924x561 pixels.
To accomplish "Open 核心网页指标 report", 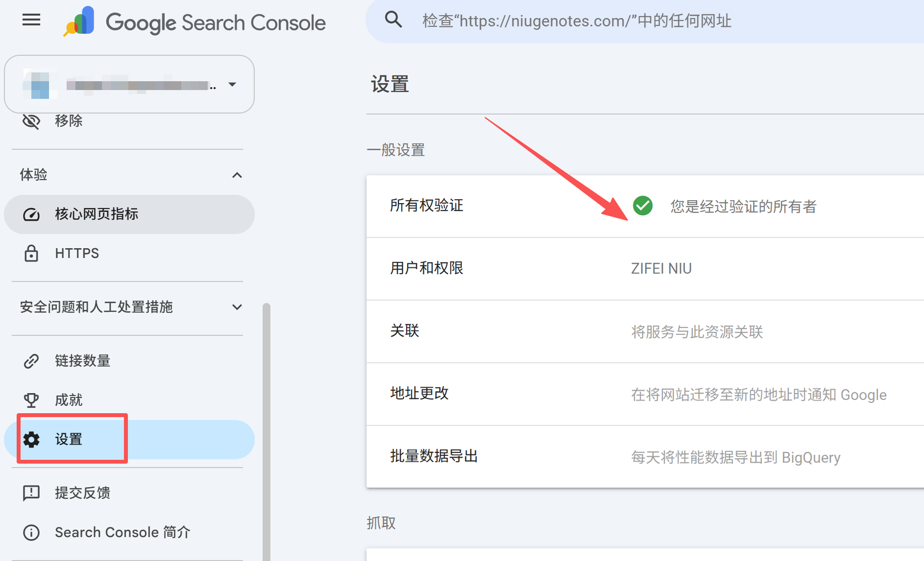I will coord(129,214).
